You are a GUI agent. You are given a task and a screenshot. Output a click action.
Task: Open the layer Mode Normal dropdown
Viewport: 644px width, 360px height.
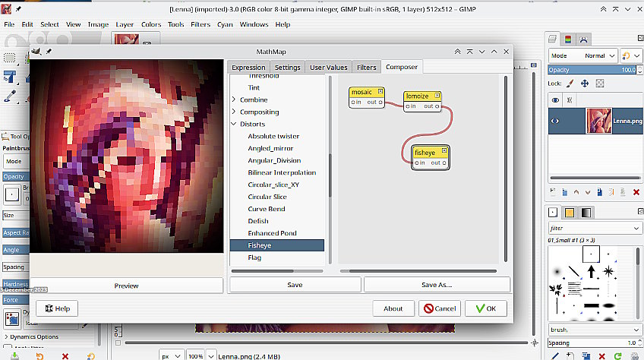582,55
